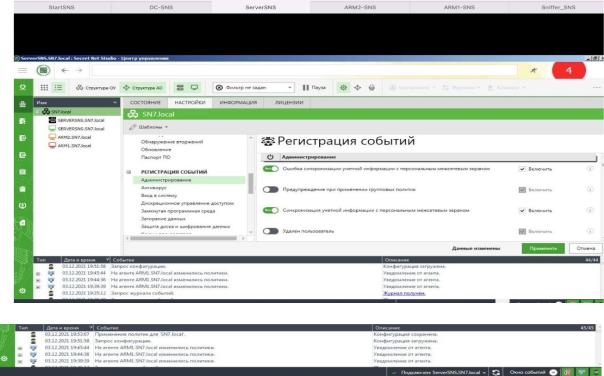Click the four-arrow move icon in the toolbar
The image size is (604, 376).
coord(357,87)
